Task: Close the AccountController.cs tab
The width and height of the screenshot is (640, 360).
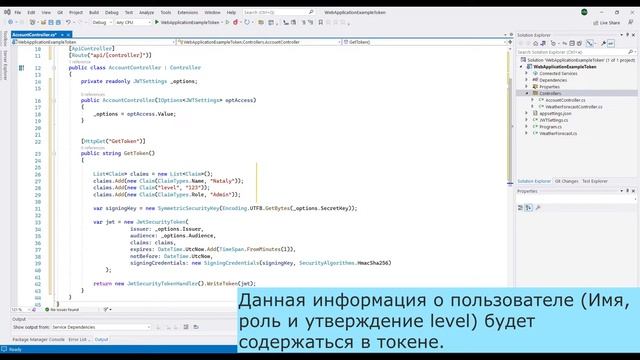Action: pyautogui.click(x=68, y=35)
